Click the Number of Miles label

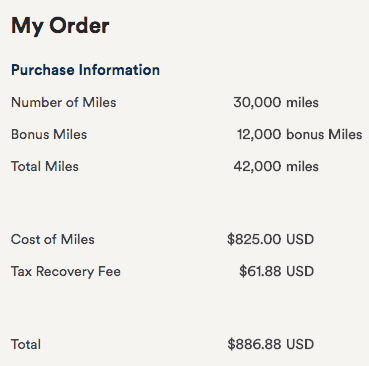[x=64, y=102]
